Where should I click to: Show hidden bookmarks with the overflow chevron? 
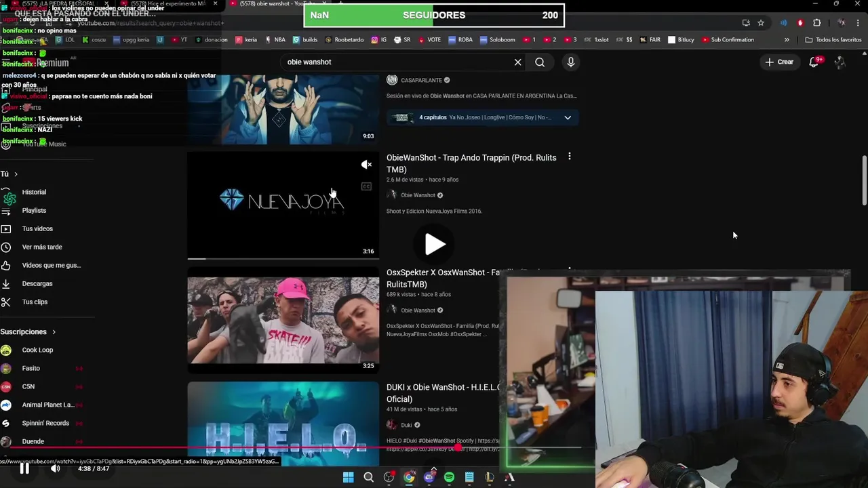point(787,40)
